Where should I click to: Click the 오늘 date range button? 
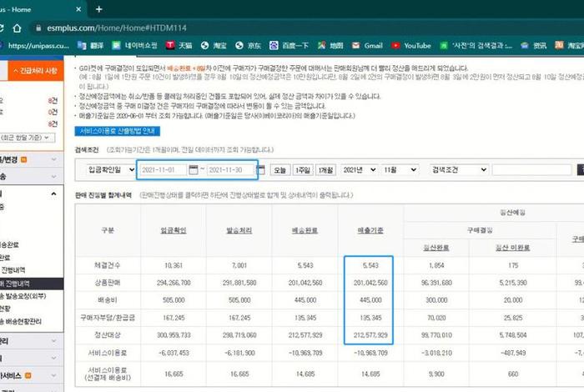click(x=280, y=170)
